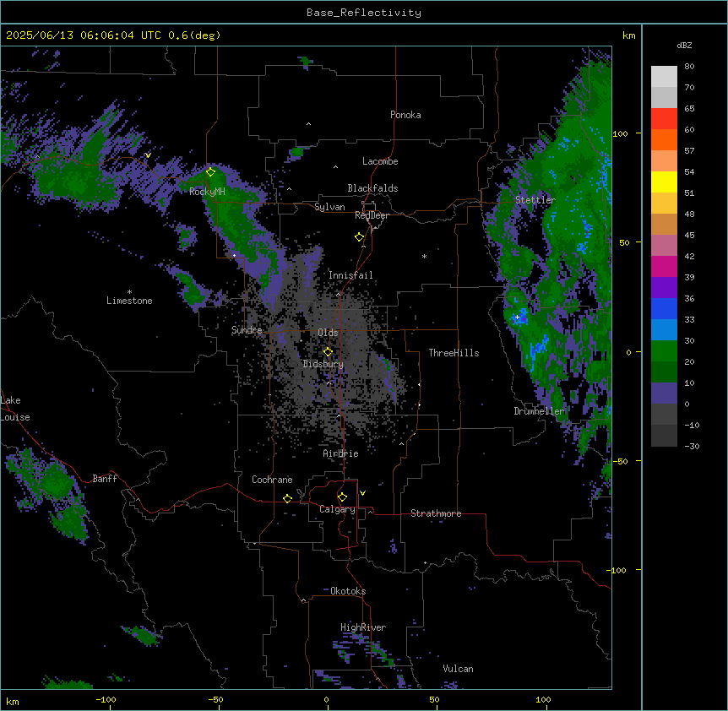Screen dimensions: 728x711
Task: Click the Airdrie label
Action: (x=341, y=453)
